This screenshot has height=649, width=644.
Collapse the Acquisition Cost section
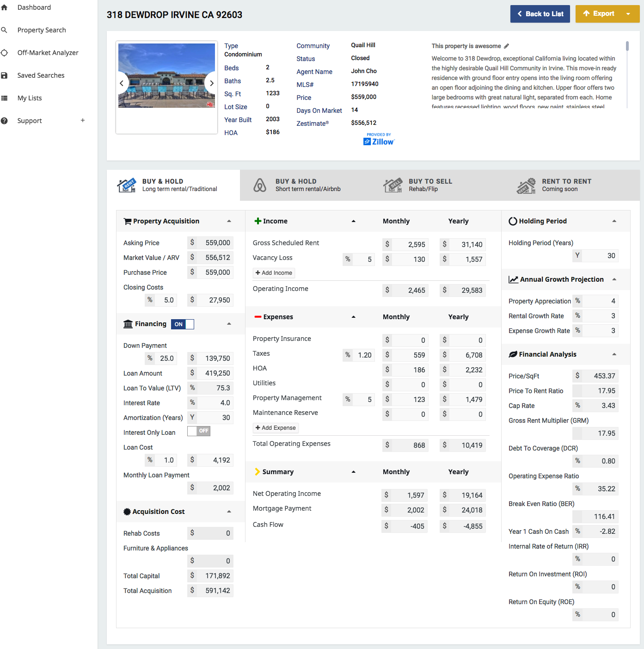(x=229, y=512)
